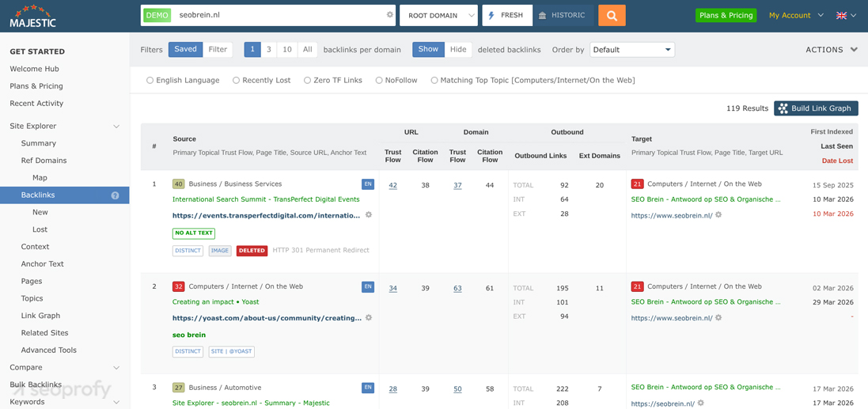Viewport: 868px width, 409px height.
Task: Expand the Actions menu
Action: click(x=831, y=50)
